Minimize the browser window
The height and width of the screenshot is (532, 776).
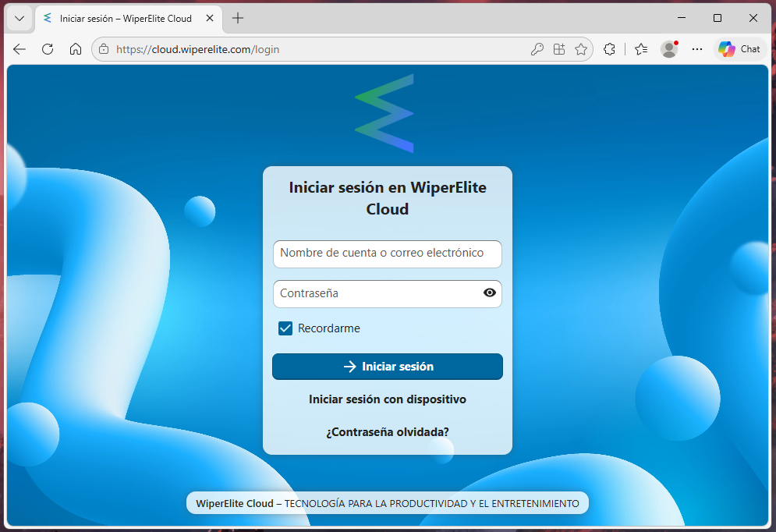pyautogui.click(x=682, y=18)
